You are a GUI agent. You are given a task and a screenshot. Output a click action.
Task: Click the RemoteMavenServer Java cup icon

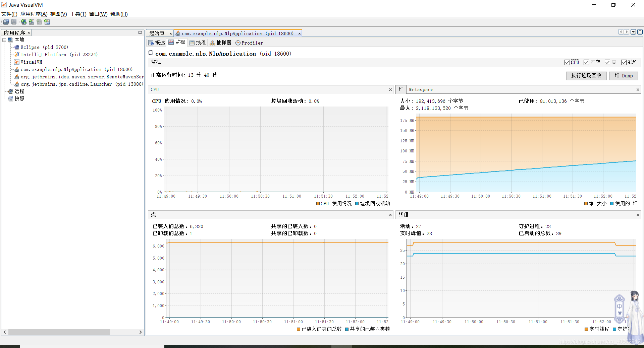point(17,77)
